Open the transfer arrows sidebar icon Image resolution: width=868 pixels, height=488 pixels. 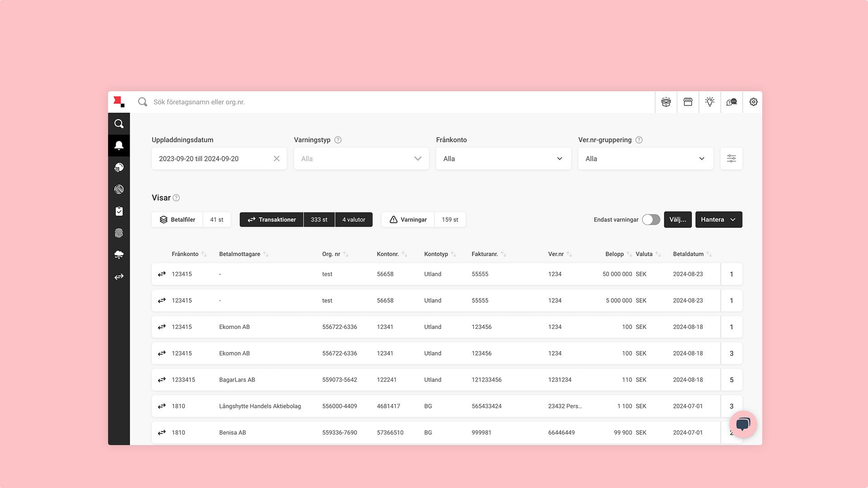[119, 277]
